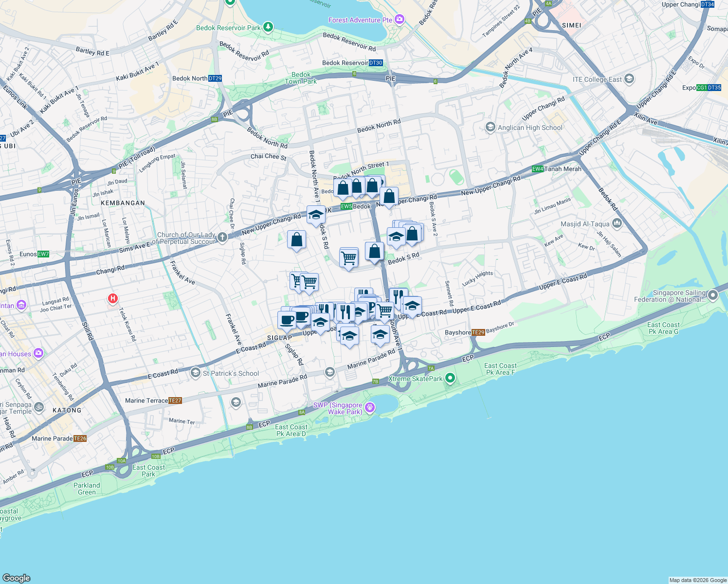Click red hospital H icon near Telok Kurau Rd

tap(113, 298)
